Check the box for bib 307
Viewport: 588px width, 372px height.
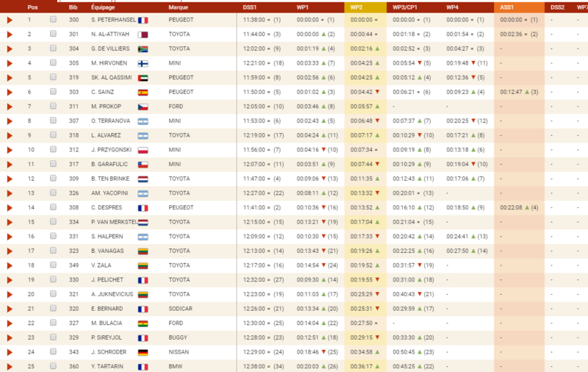(53, 121)
